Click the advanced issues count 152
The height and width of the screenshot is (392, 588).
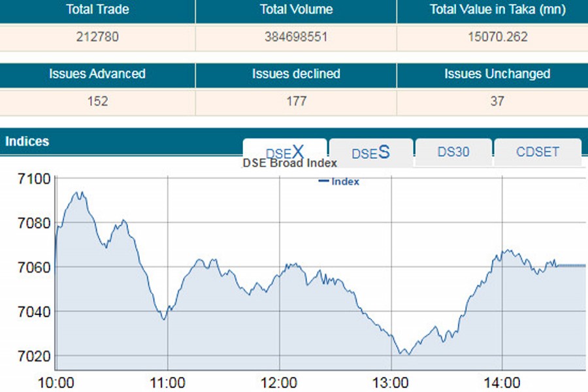tap(97, 101)
